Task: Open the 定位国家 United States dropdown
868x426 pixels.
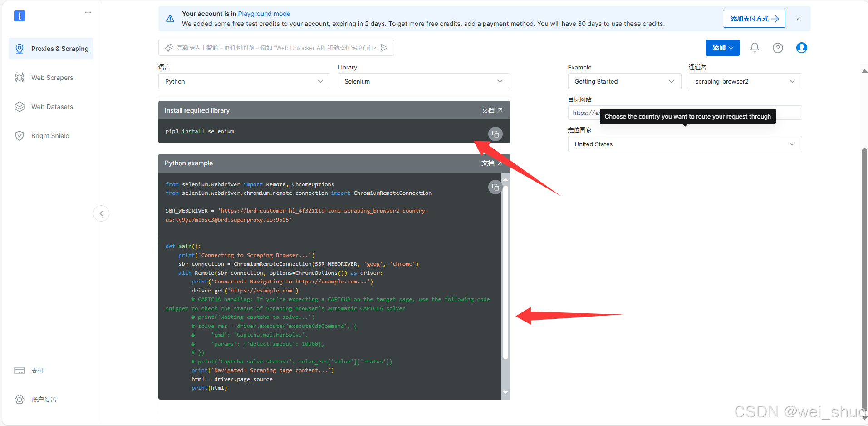Action: [685, 144]
